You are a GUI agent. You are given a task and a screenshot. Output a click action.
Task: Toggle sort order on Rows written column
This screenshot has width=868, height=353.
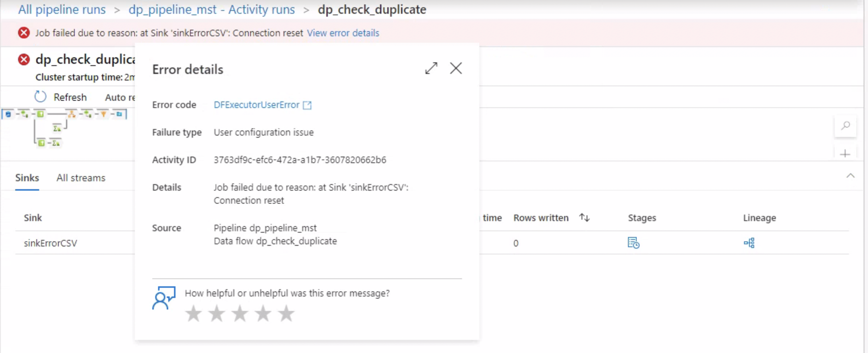click(x=584, y=217)
